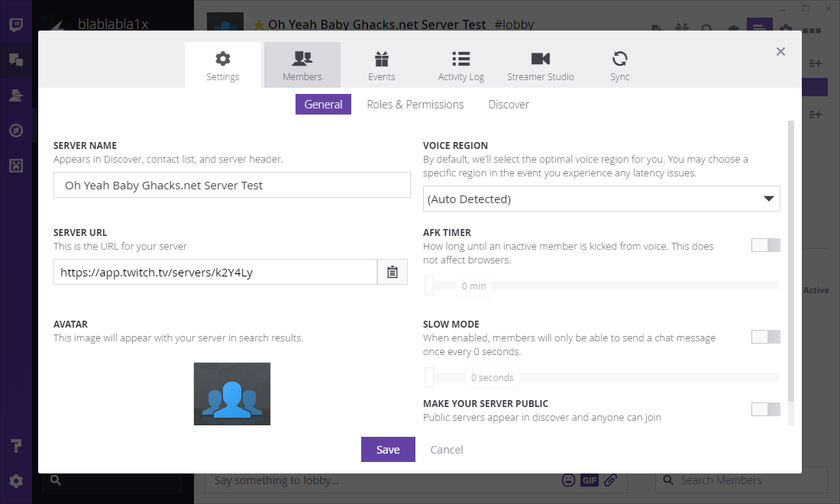Screen dimensions: 840x504
Task: Click the dialog's vertical scrollbar
Action: [791, 263]
